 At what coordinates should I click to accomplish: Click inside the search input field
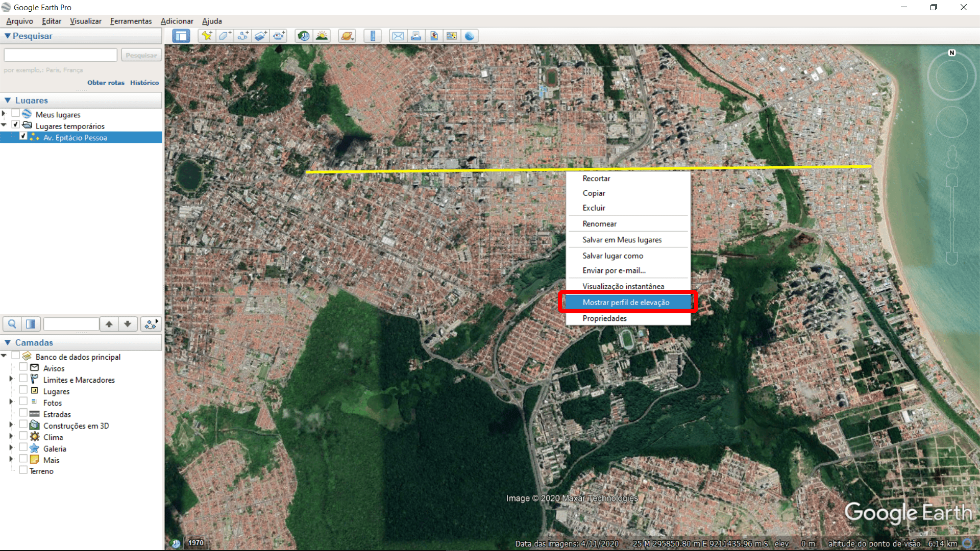click(x=60, y=55)
